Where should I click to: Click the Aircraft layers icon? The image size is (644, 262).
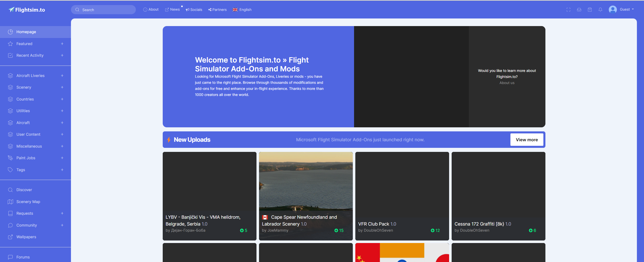[x=10, y=123]
